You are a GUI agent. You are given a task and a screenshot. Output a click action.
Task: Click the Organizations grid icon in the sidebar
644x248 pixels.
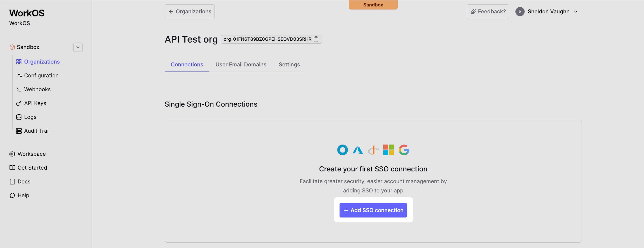(19, 62)
